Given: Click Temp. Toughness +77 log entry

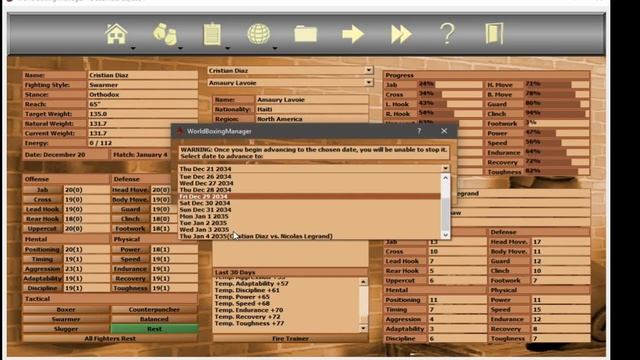Looking at the screenshot, I should click(249, 323).
